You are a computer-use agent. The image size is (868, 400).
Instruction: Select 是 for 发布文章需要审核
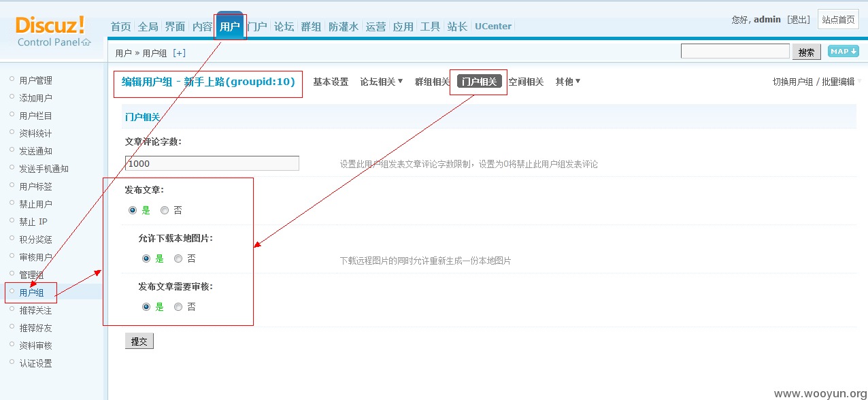pos(146,307)
